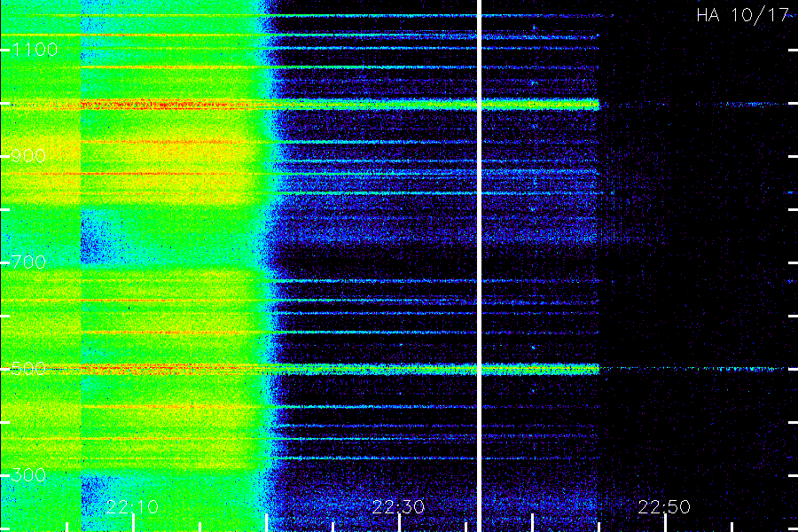Image resolution: width=798 pixels, height=532 pixels.
Task: Click the 22:50 time axis label
Action: 664,507
